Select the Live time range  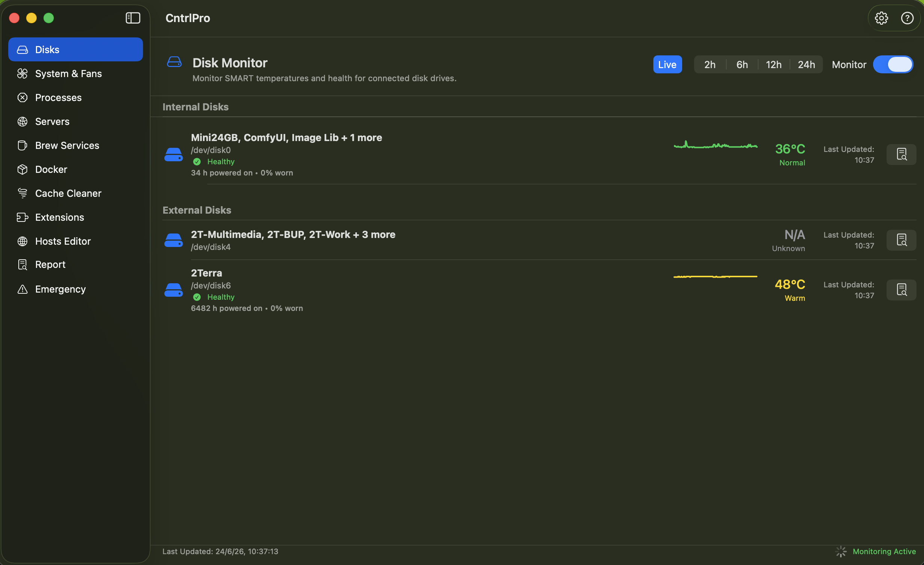coord(667,64)
